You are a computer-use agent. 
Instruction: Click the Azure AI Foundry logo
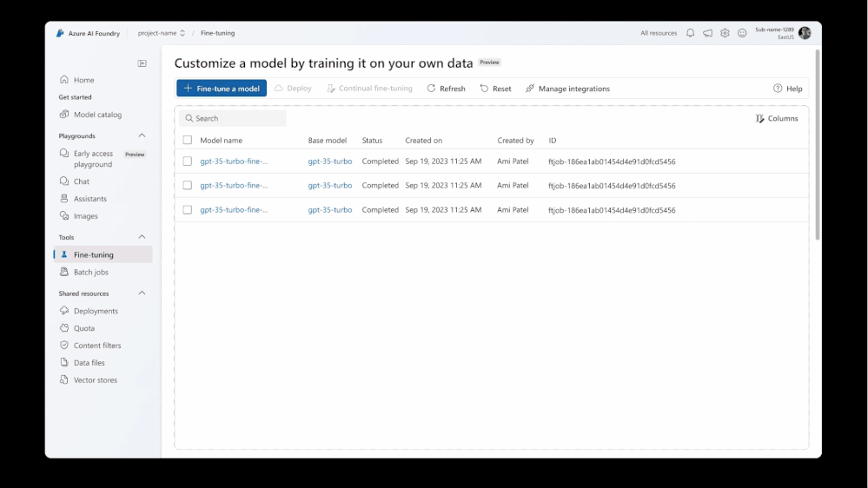point(60,33)
